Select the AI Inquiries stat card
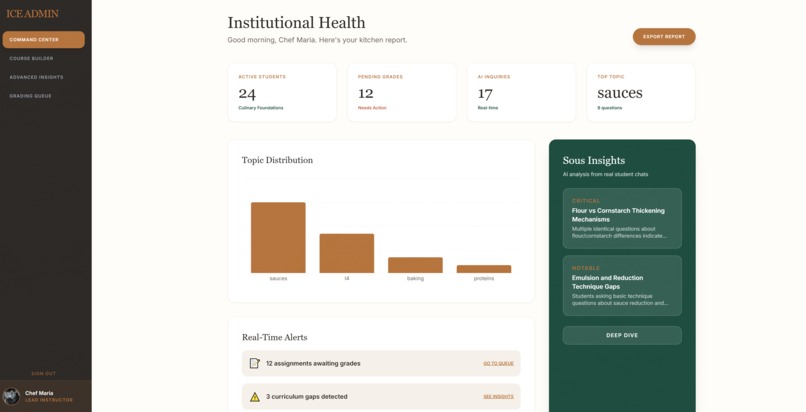Viewport: 806px width, 412px height. pos(521,92)
